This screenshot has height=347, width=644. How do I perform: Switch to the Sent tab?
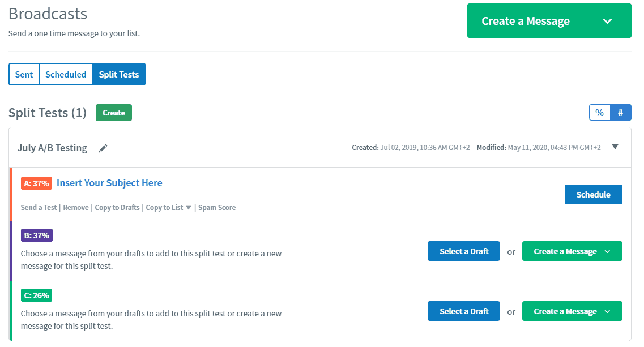click(24, 74)
